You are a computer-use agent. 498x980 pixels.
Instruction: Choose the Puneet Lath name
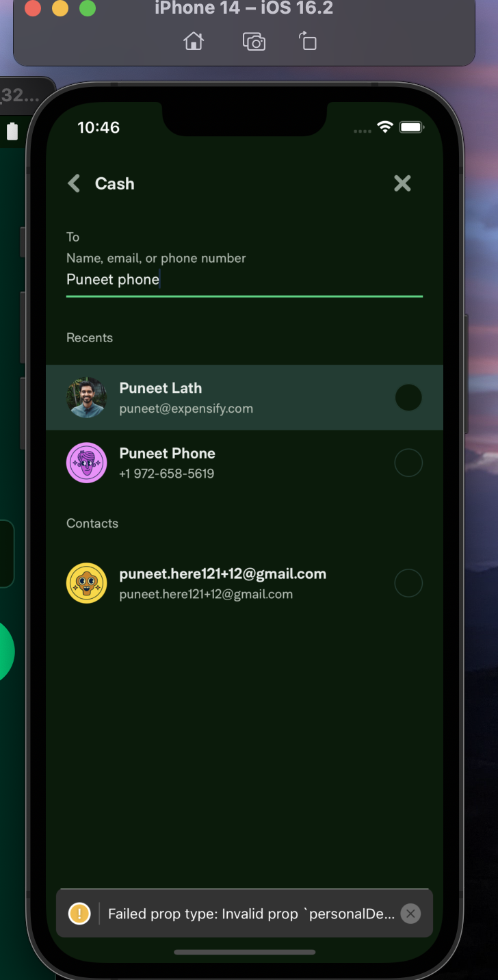(x=161, y=388)
